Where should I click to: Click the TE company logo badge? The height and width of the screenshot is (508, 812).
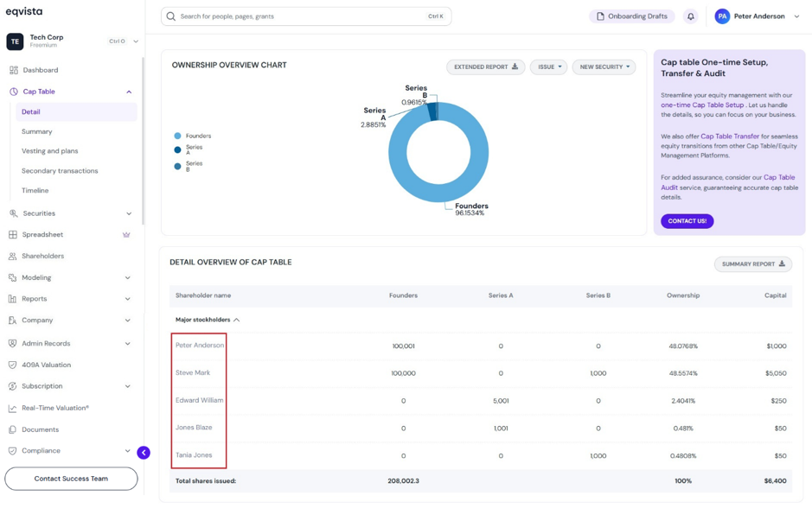click(15, 41)
